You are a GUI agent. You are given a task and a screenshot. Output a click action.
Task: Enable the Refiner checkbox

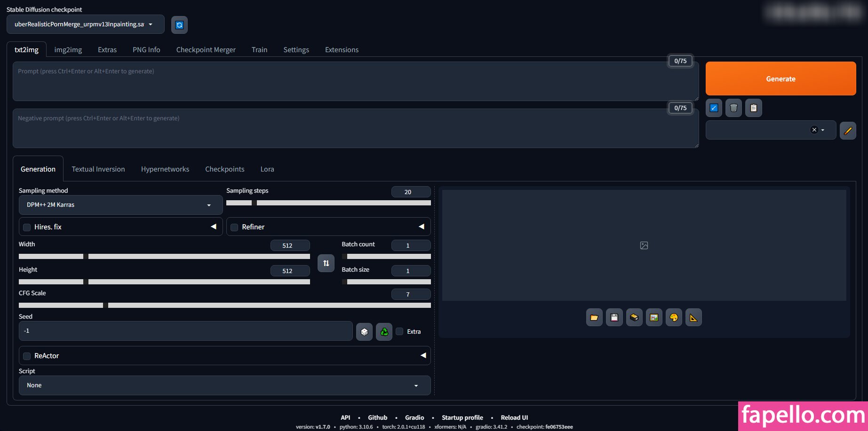[x=234, y=227]
